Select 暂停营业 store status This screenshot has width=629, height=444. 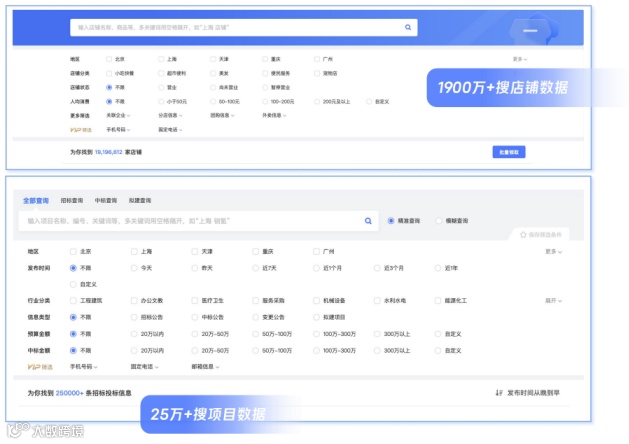click(265, 87)
